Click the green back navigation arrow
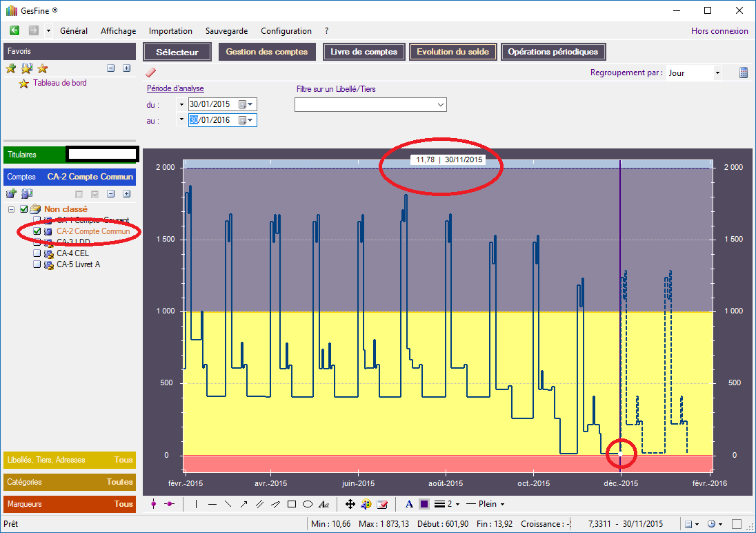 [14, 30]
